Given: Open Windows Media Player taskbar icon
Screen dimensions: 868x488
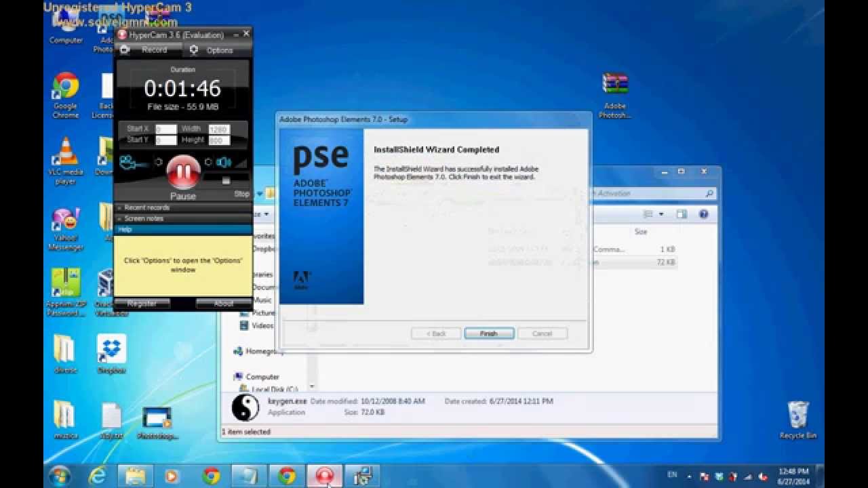Looking at the screenshot, I should coord(172,476).
